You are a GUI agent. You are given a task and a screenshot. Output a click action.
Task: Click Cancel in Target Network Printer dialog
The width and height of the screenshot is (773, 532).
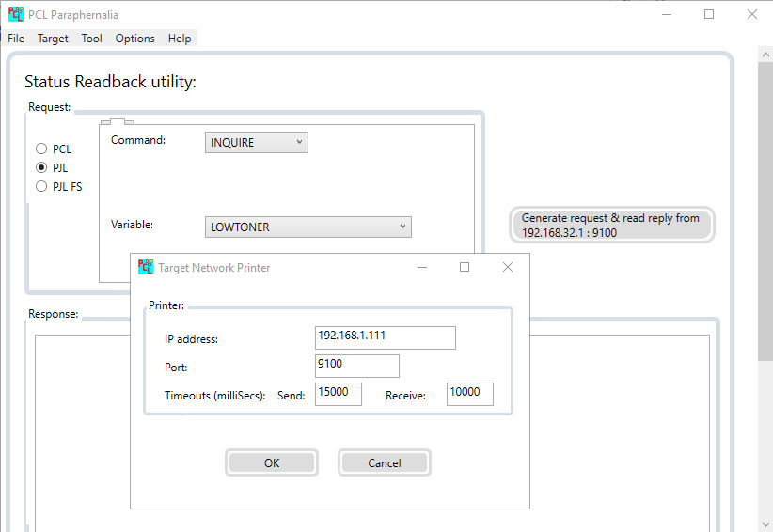[x=385, y=462]
